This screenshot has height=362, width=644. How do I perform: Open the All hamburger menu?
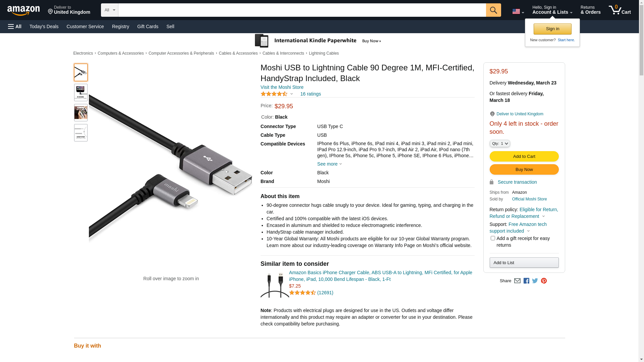(15, 26)
